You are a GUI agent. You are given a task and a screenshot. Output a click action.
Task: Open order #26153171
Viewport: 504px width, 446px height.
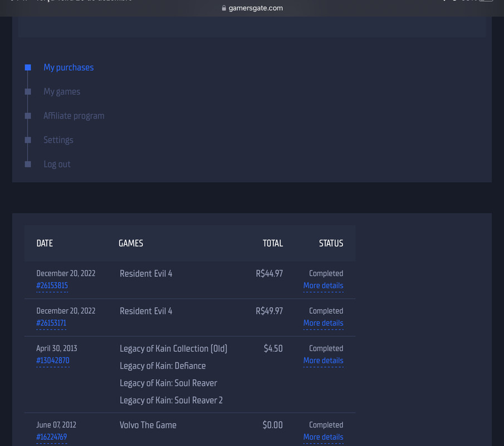[51, 323]
